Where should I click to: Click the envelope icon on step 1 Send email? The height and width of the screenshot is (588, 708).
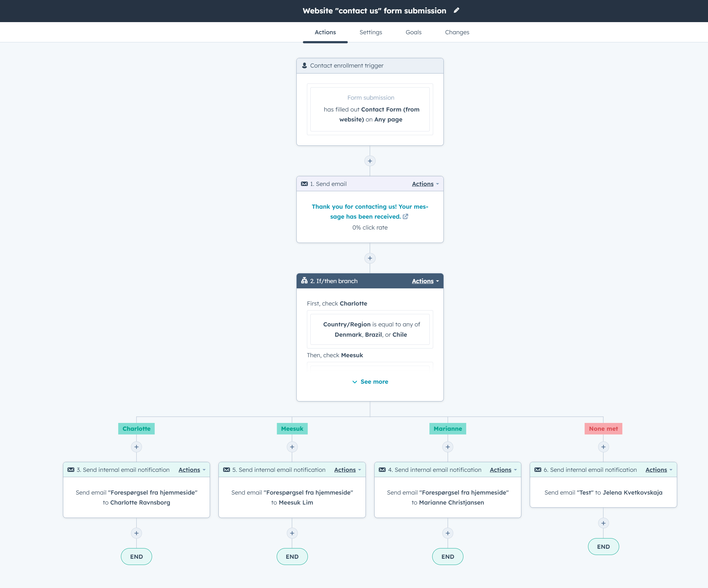tap(304, 184)
